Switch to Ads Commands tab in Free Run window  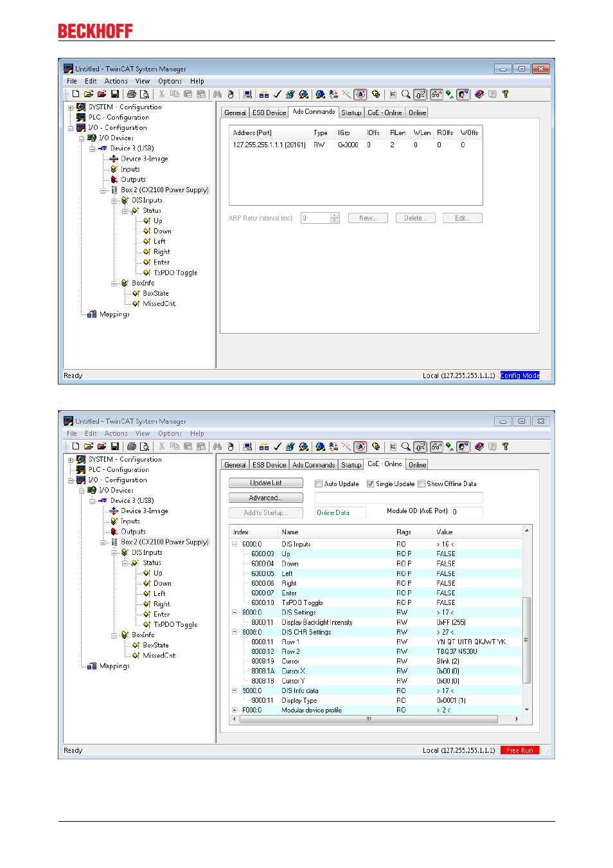(x=314, y=465)
